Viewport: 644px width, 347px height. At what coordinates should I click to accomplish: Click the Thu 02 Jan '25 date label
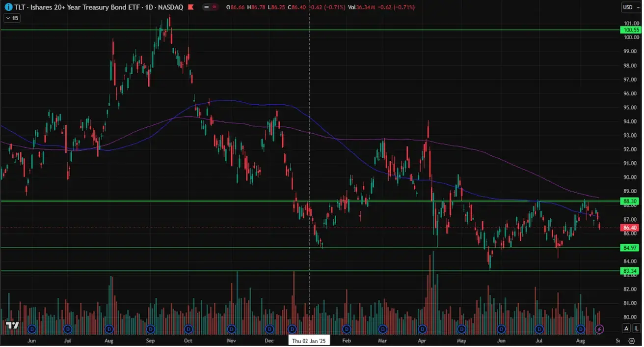point(309,341)
